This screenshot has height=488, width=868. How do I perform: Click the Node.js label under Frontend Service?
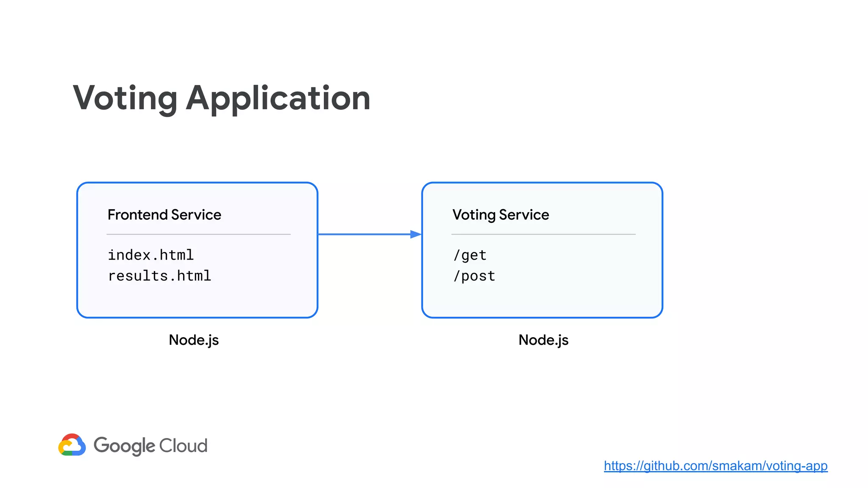coord(194,340)
